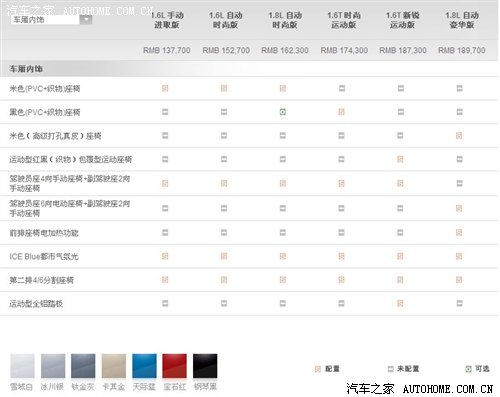The image size is (500, 397).
Task: Click the 前排座椅电加热功能 row label
Action: (x=44, y=233)
